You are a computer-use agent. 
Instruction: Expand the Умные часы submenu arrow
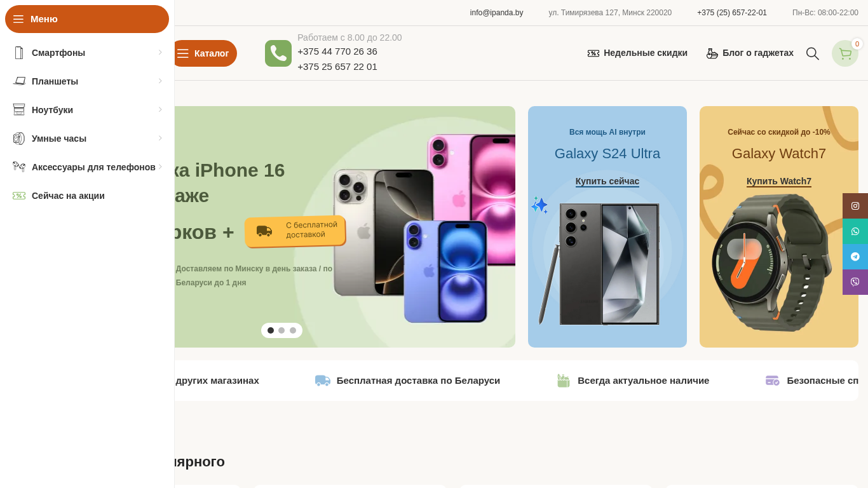160,138
